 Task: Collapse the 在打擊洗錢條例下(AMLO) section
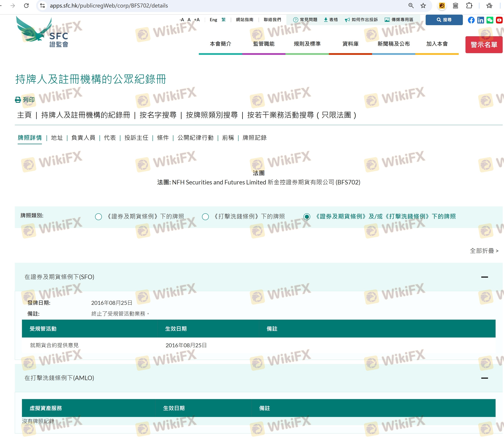coord(484,378)
